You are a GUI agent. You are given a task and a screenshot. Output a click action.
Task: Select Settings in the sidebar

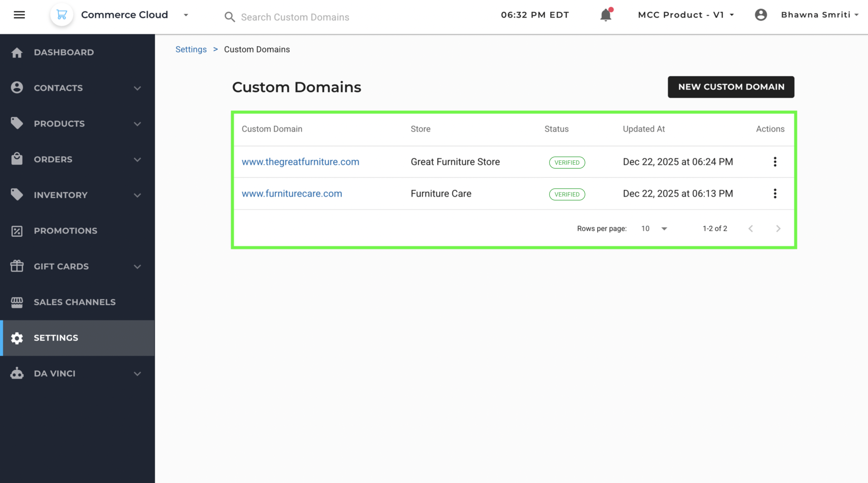pyautogui.click(x=77, y=338)
